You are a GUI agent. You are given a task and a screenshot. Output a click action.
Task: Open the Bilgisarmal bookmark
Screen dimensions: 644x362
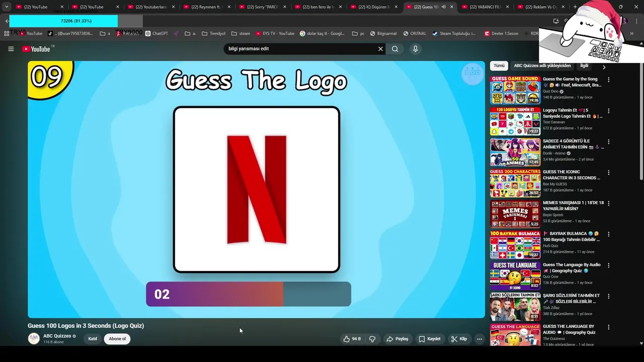pos(383,34)
